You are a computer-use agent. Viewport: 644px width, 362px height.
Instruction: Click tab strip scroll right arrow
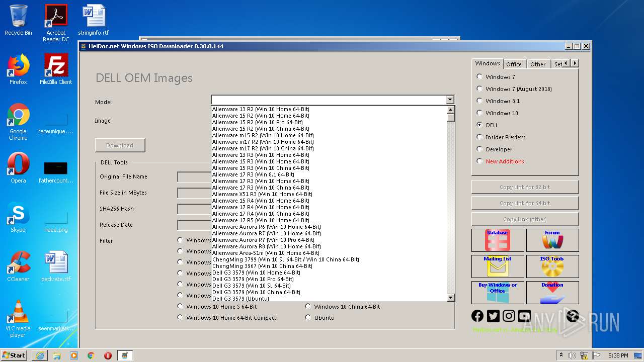point(575,63)
